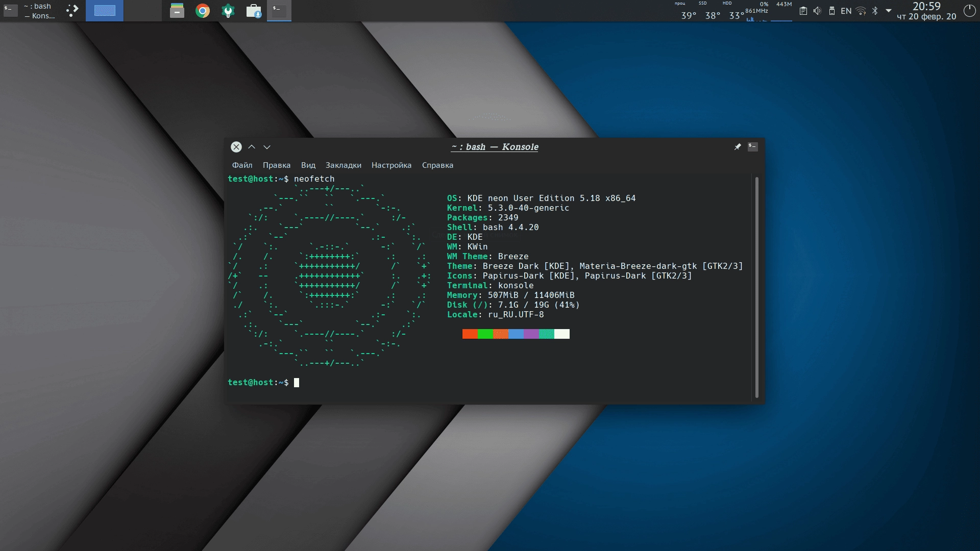Viewport: 980px width, 551px height.
Task: Click the 'neofetch' command text
Action: (314, 179)
